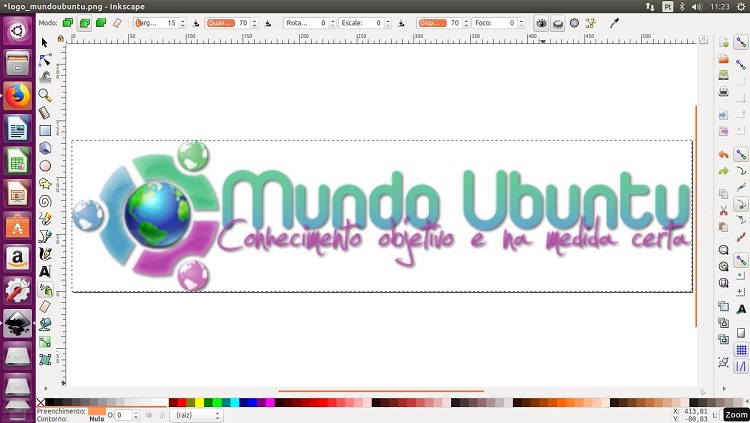Increase the Dispersão scatter value
Viewport: 750px width, 423px height.
coord(466,20)
